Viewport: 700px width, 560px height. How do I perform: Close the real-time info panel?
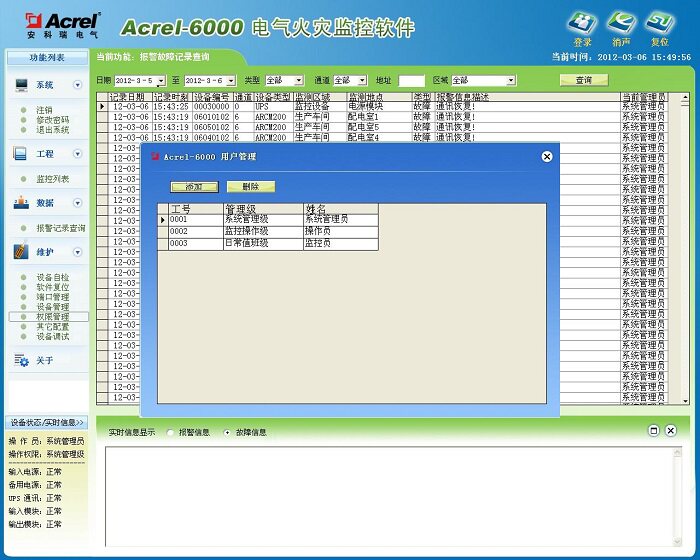click(x=671, y=430)
